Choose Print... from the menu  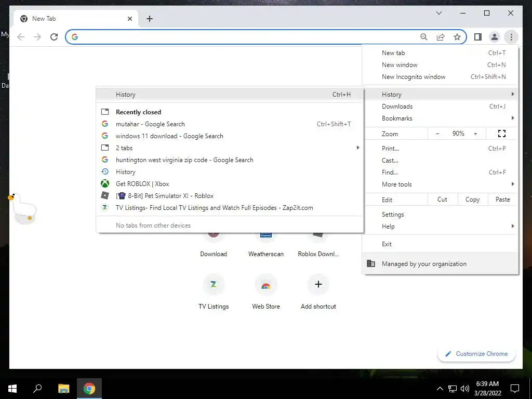click(x=440, y=148)
